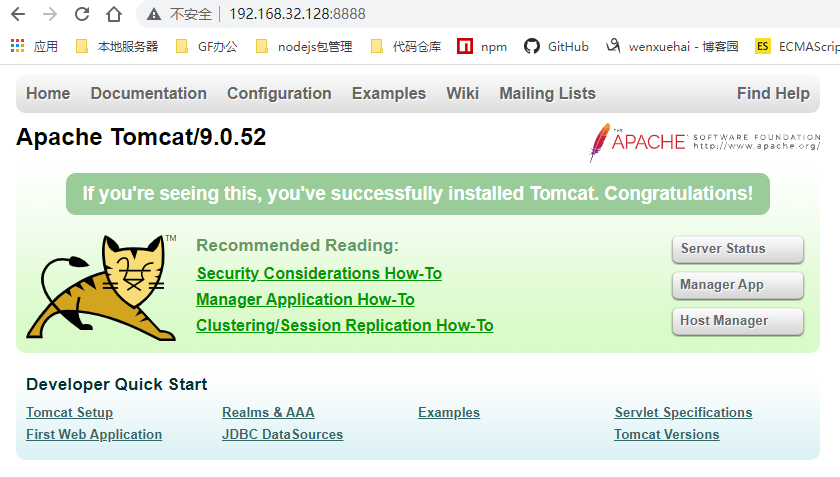
Task: Open the GF办公 bookmark folder
Action: click(207, 47)
